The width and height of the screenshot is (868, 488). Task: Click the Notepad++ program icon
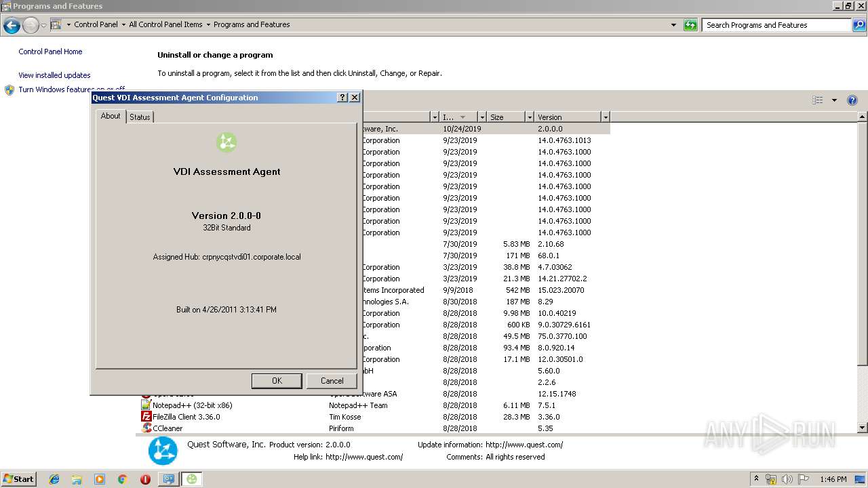click(x=146, y=405)
